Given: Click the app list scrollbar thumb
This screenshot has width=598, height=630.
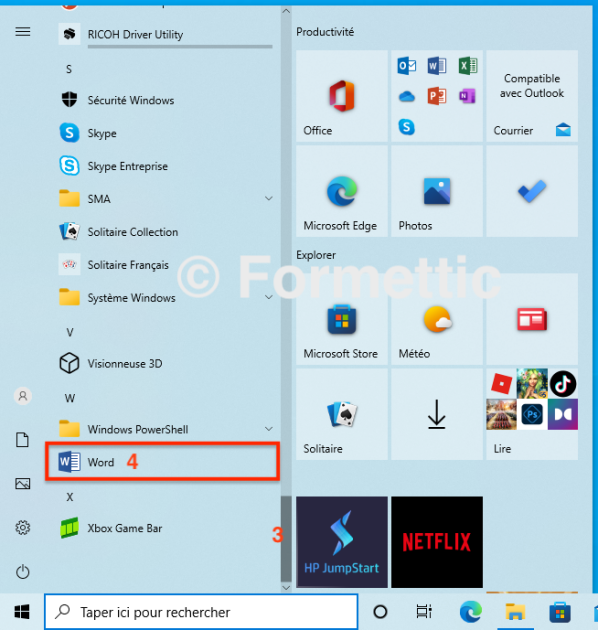Looking at the screenshot, I should click(286, 539).
